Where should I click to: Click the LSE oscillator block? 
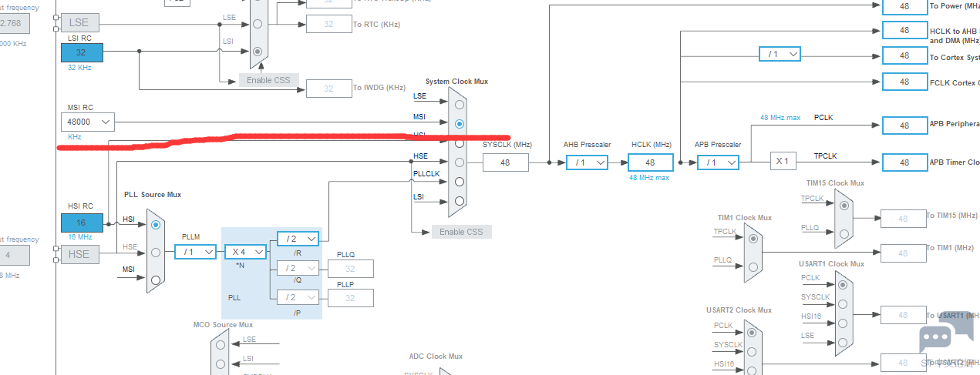[80, 23]
